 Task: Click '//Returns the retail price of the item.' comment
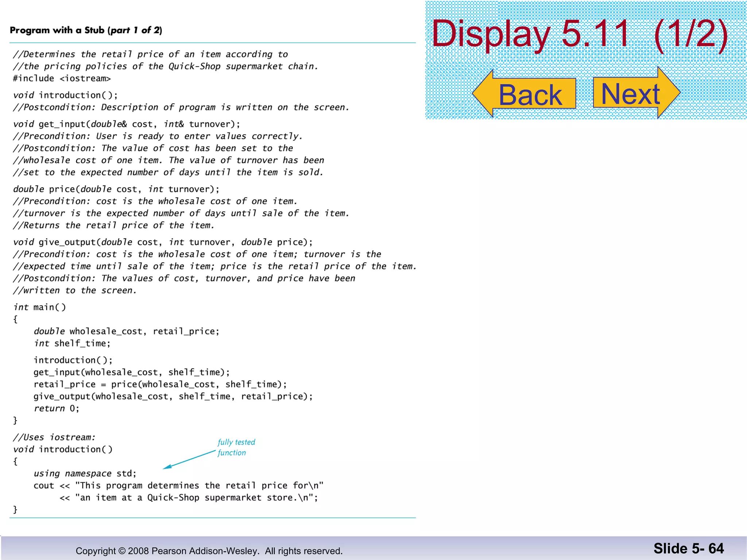(113, 225)
